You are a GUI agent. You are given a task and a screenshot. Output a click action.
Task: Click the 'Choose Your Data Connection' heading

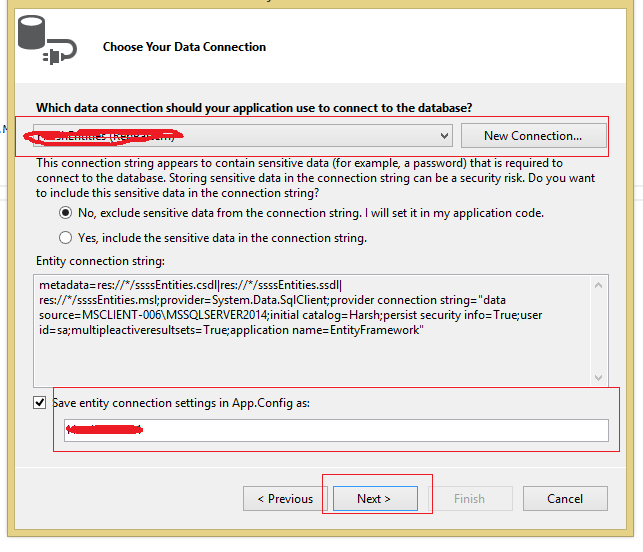click(184, 47)
